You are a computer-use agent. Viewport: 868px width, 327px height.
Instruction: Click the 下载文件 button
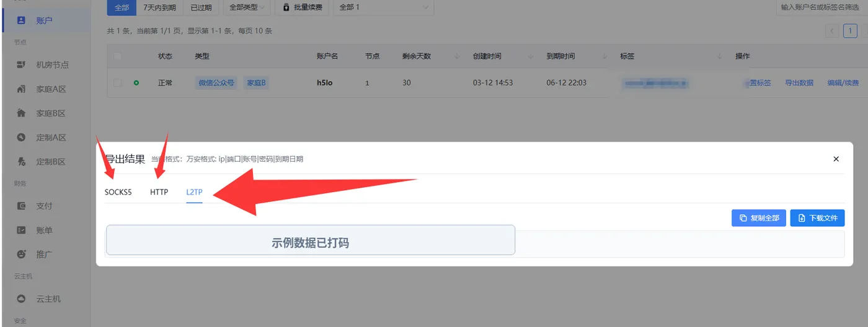[x=817, y=218]
